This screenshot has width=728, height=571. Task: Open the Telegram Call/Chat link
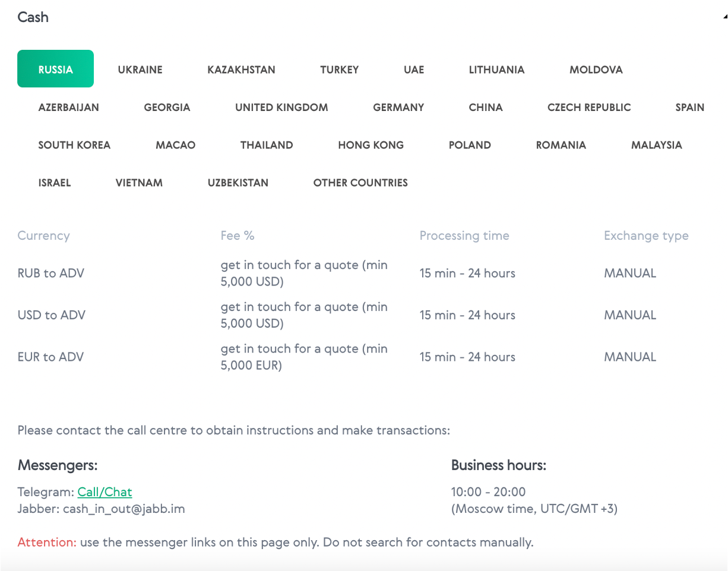click(105, 492)
